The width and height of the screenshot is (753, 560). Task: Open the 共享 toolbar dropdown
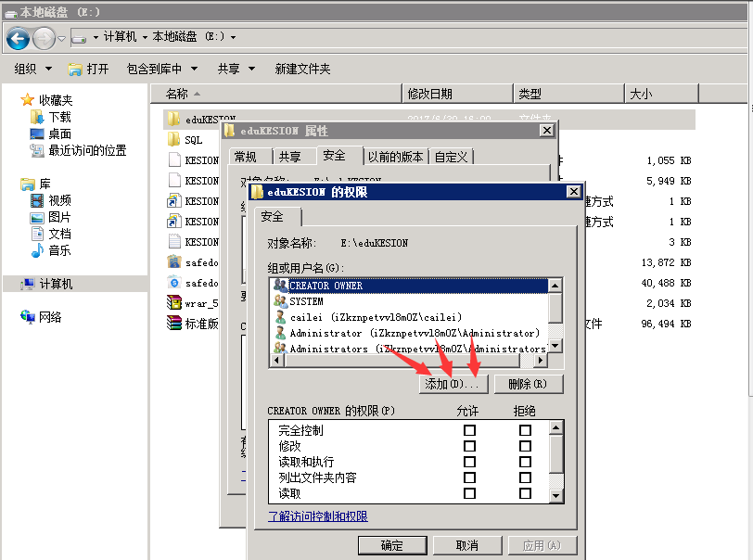234,69
